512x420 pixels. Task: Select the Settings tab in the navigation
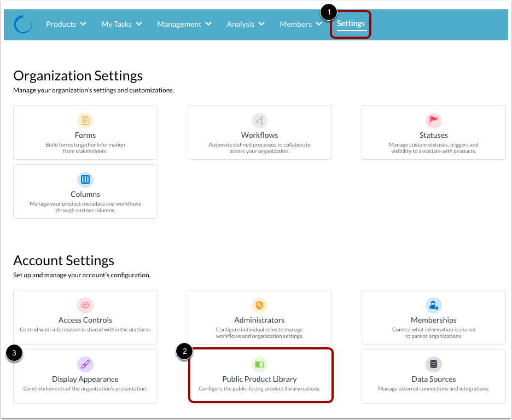(350, 24)
